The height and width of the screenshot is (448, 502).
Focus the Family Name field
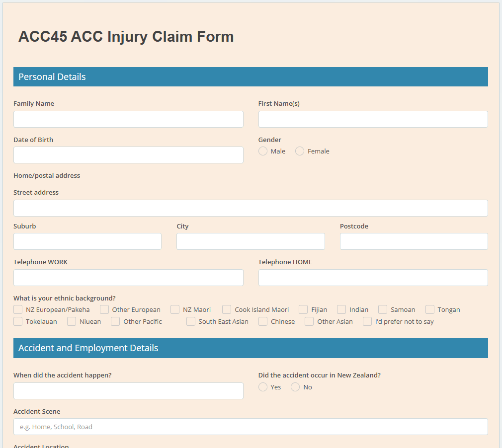coord(128,119)
